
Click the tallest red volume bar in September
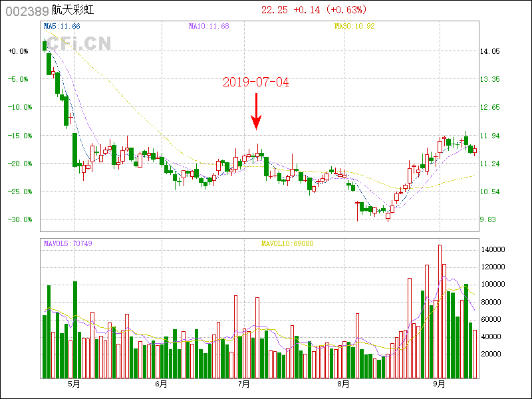[440, 311]
